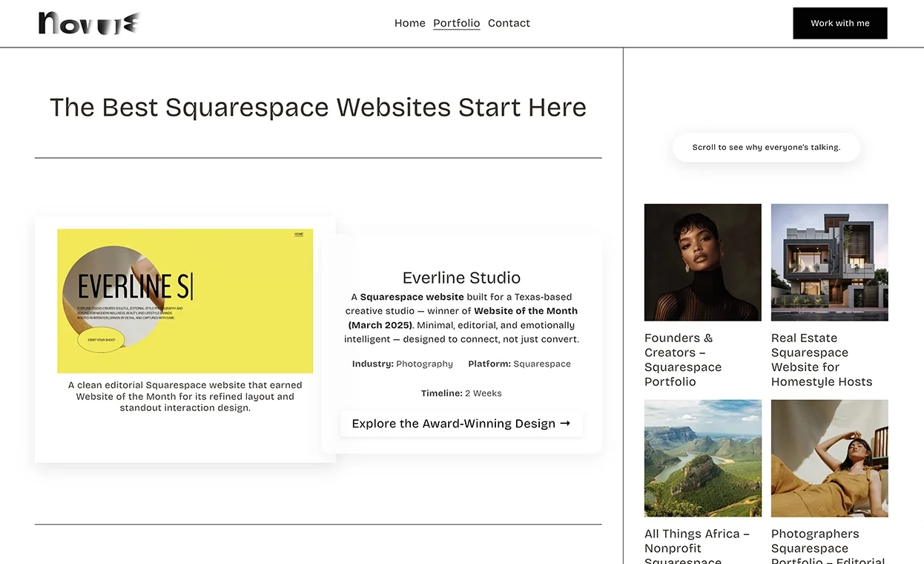Click the 'Scroll to see why everyone's talking' pill
Viewport: 924px width, 564px height.
pyautogui.click(x=766, y=147)
